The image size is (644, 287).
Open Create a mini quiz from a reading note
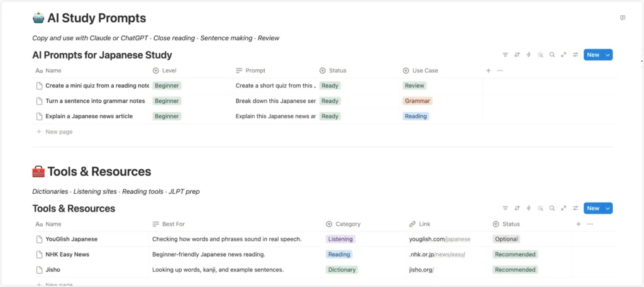pyautogui.click(x=97, y=86)
